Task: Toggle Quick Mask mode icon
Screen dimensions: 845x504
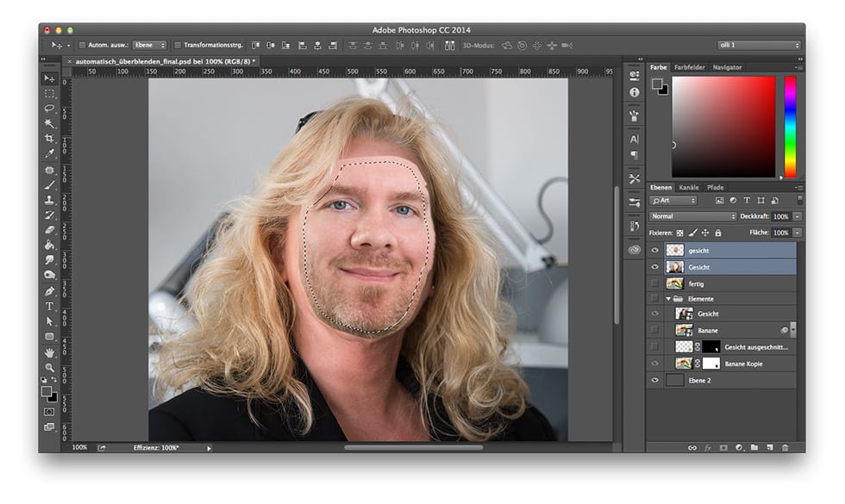Action: click(x=49, y=412)
